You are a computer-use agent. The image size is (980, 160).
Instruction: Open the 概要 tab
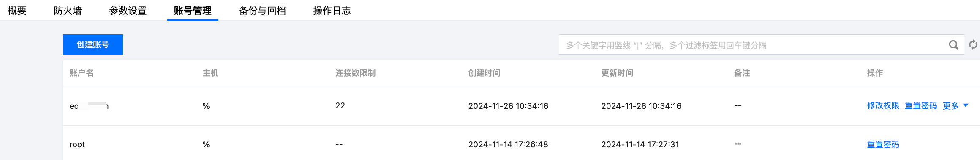(17, 11)
